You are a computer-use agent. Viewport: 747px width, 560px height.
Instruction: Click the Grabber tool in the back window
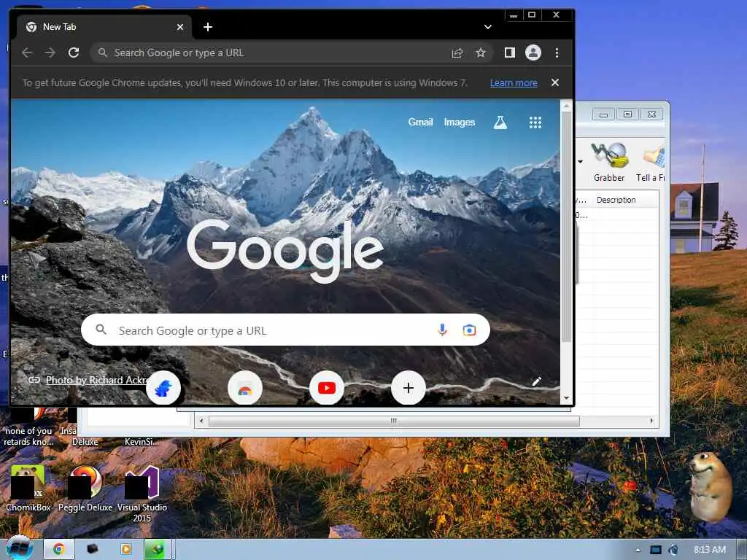(609, 162)
